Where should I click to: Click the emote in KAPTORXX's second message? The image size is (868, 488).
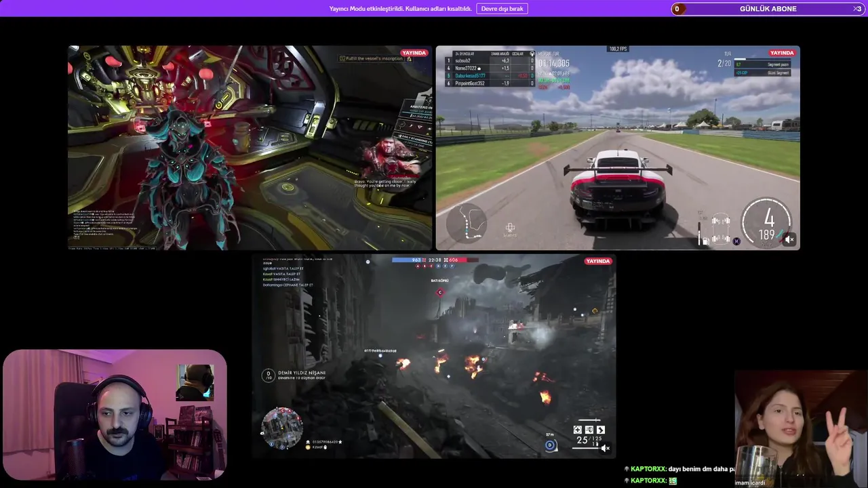point(673,481)
